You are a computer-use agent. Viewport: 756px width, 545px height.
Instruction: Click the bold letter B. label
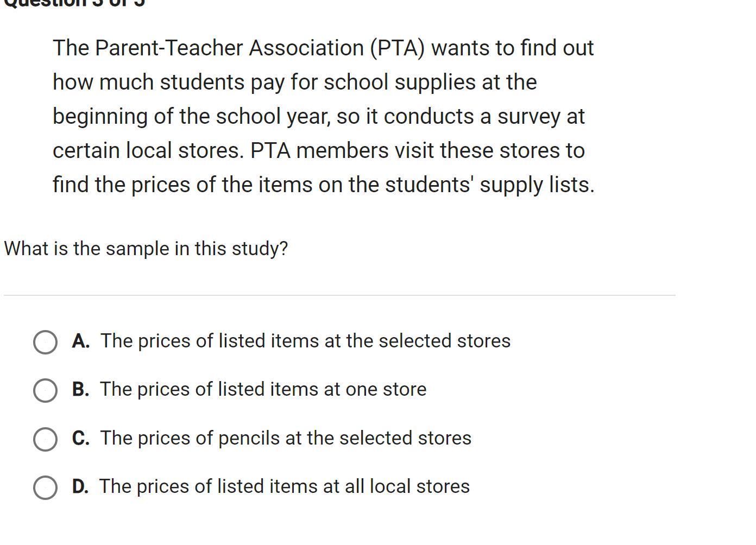pos(81,389)
